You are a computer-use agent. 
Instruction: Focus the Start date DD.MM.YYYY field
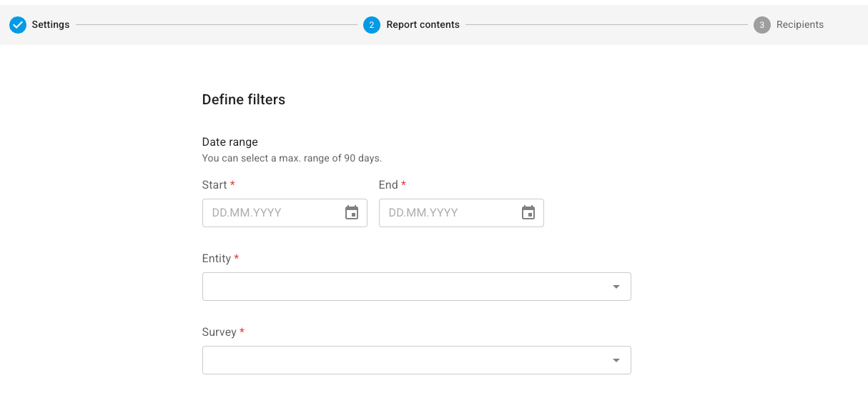coord(285,213)
